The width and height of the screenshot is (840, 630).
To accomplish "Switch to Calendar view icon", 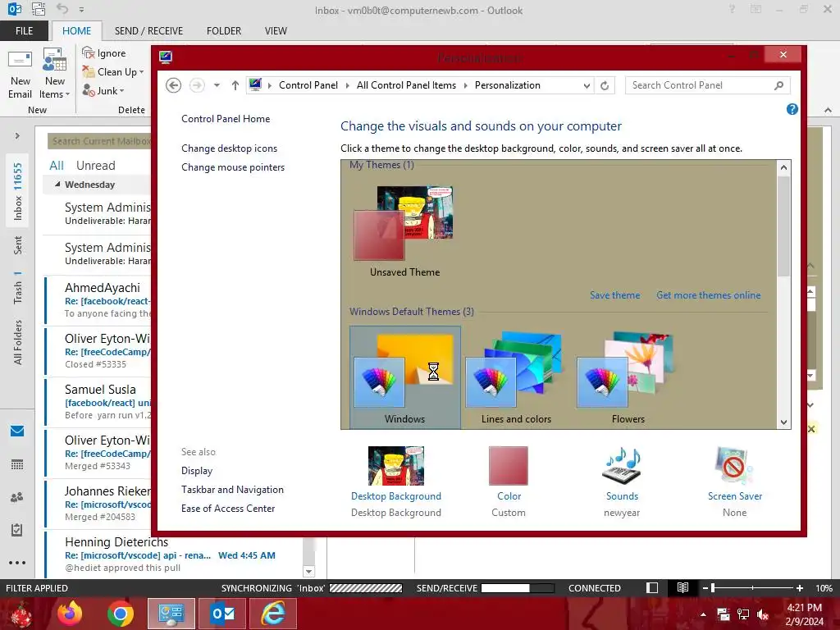I will [17, 464].
